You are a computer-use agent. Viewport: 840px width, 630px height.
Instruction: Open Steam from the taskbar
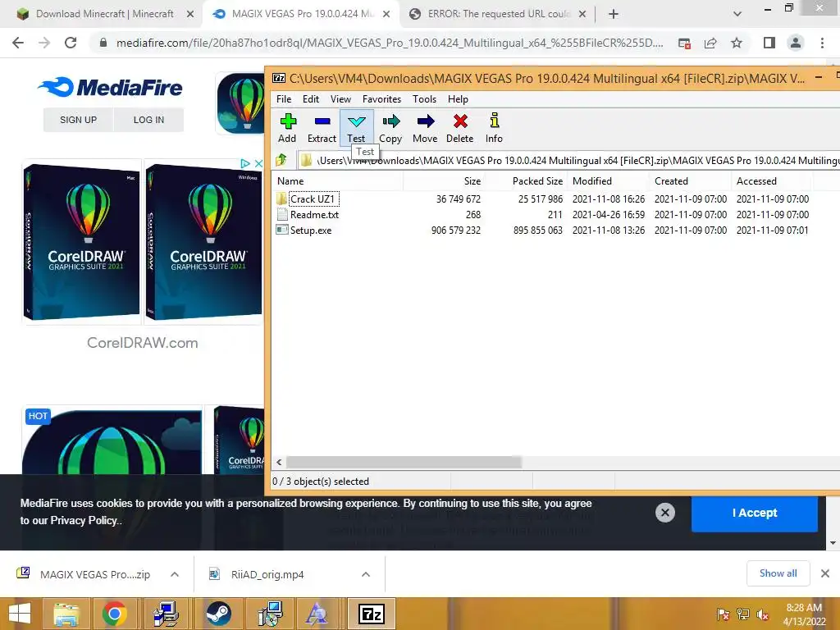coord(218,614)
